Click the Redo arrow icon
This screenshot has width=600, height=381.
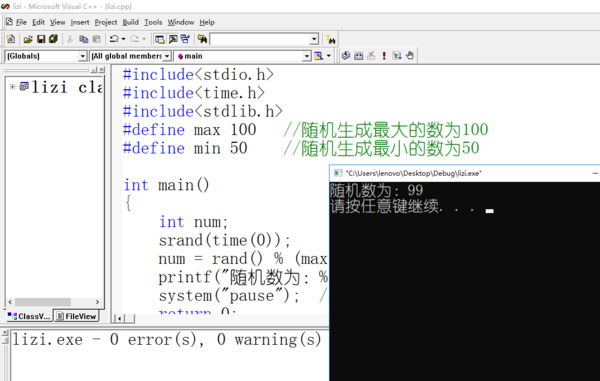pyautogui.click(x=135, y=39)
